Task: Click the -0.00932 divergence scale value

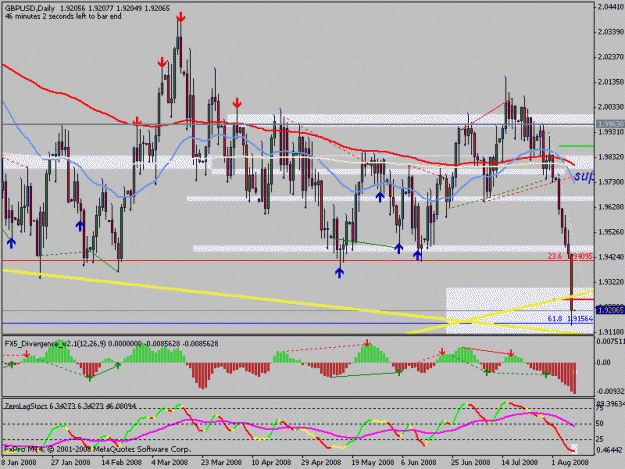Action: [x=610, y=391]
